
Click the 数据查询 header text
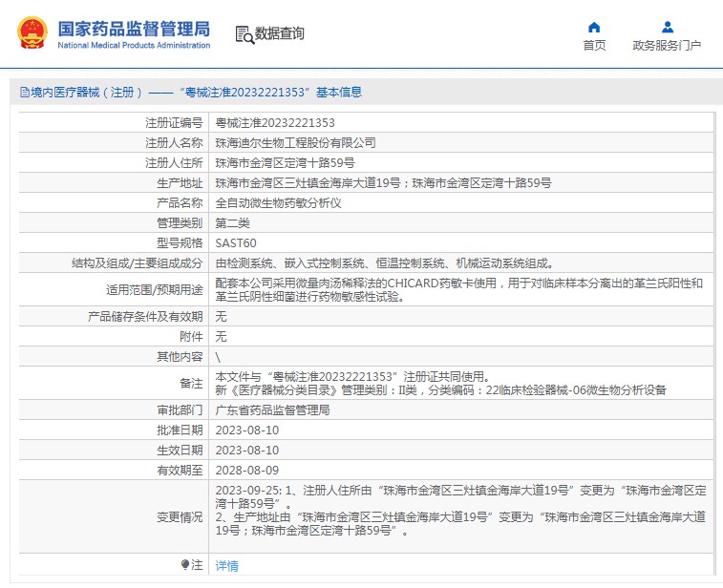pyautogui.click(x=280, y=34)
